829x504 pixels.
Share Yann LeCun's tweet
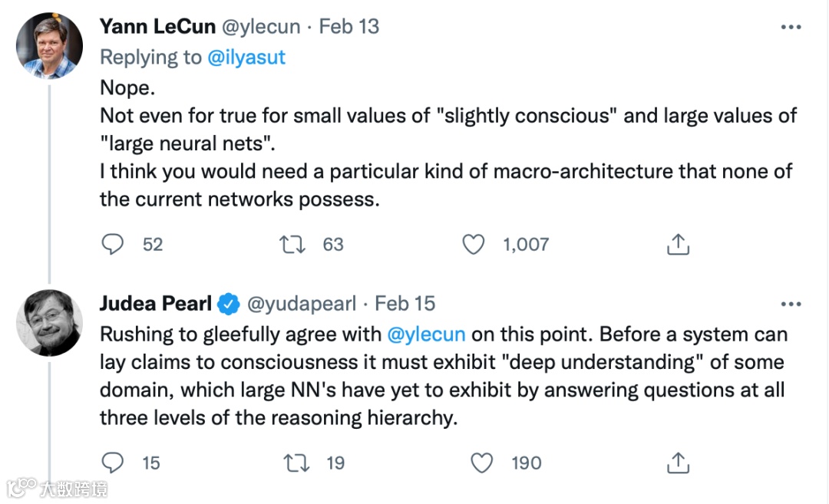tap(677, 245)
